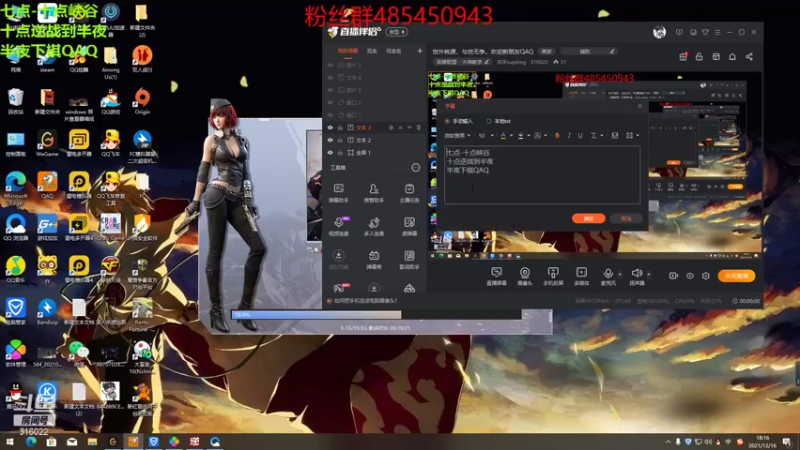This screenshot has height=450, width=800.
Task: Open the 弹幕助手 tool in the toolbox
Action: coord(338,193)
